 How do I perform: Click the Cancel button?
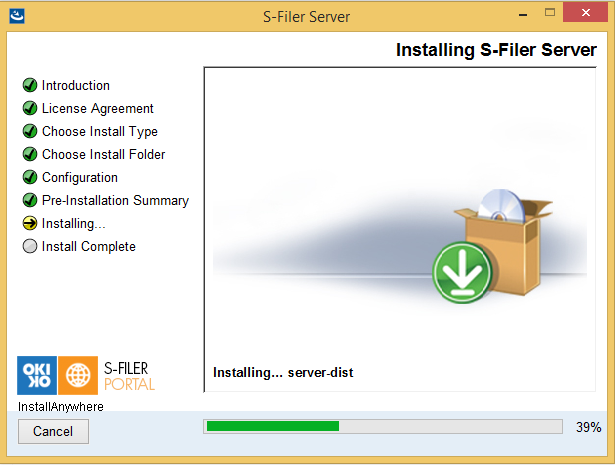click(x=53, y=431)
